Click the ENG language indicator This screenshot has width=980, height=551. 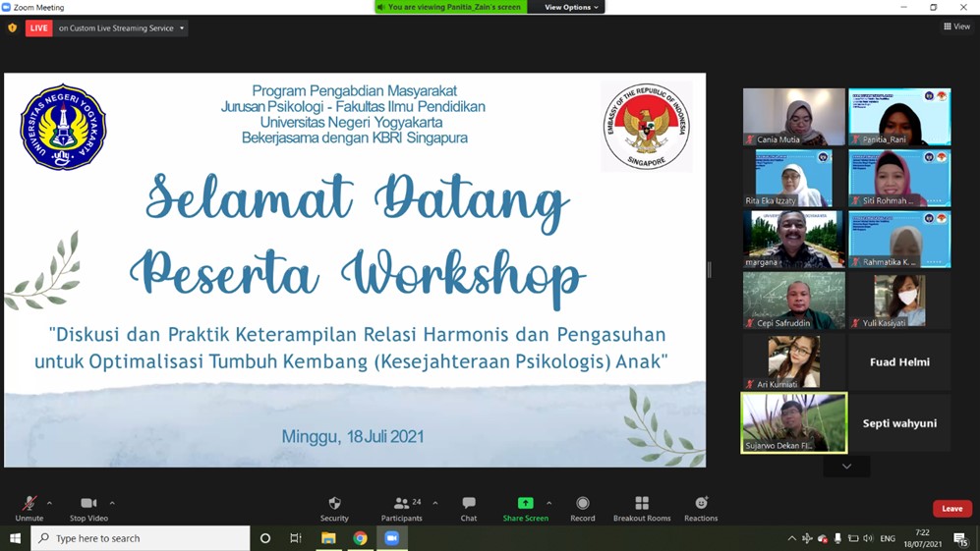coord(888,538)
